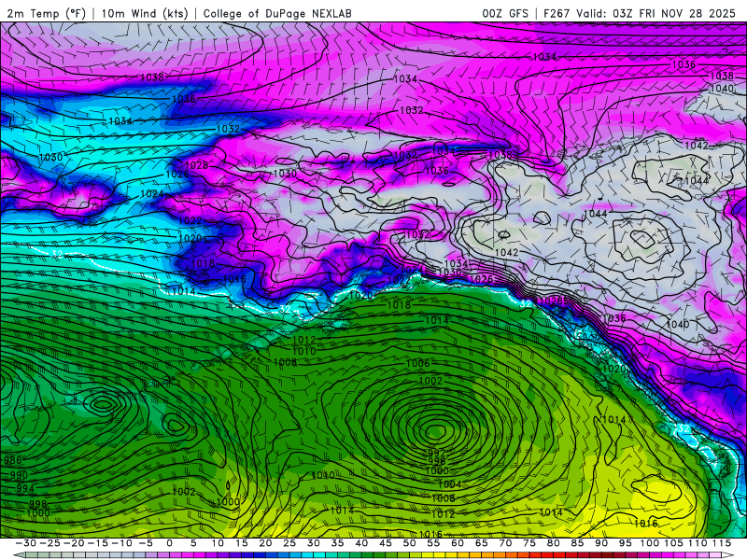Screen dimensions: 747x560
Task: Click the 60 value on temperature scale
Action: 458,543
